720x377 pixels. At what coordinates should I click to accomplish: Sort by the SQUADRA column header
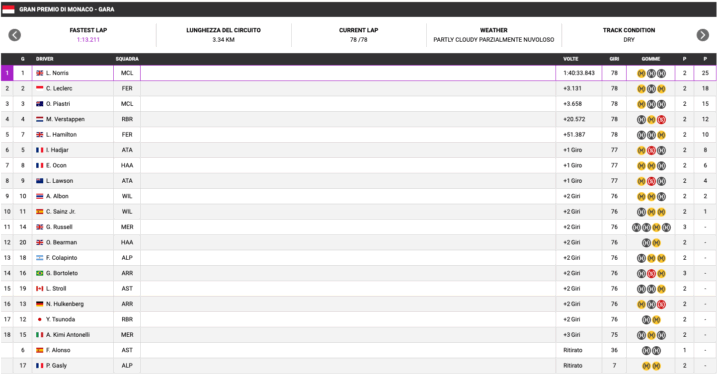tap(127, 59)
